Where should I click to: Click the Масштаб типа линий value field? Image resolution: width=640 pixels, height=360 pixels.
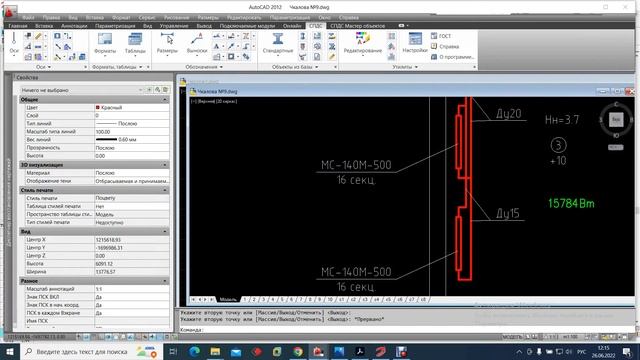point(131,131)
